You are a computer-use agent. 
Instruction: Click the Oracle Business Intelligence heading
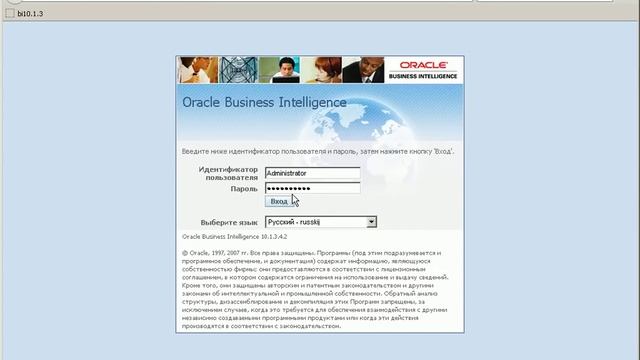pyautogui.click(x=264, y=102)
